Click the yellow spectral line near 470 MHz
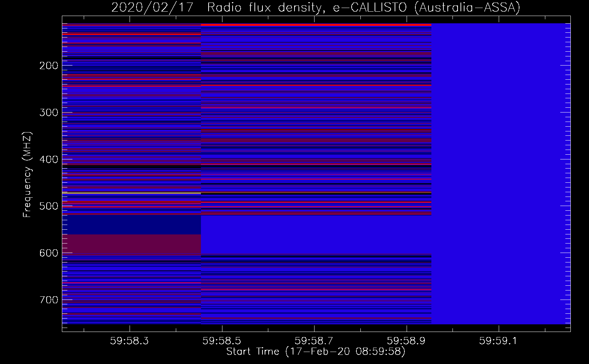This screenshot has width=589, height=364. (x=131, y=193)
